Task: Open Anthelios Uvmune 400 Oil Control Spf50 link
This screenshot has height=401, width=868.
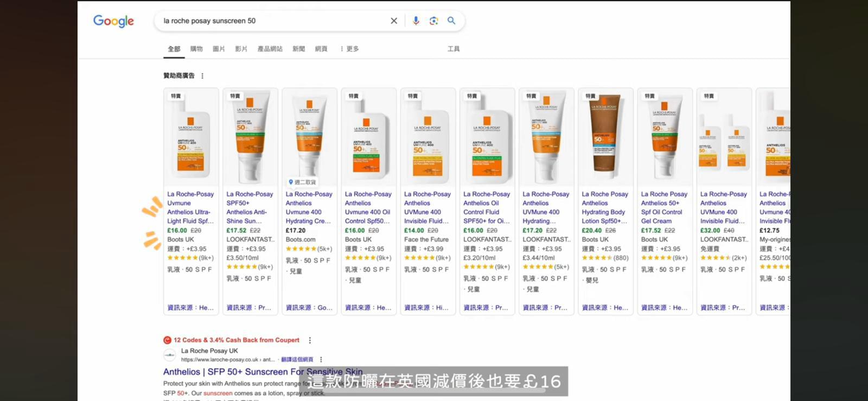Action: pyautogui.click(x=368, y=207)
